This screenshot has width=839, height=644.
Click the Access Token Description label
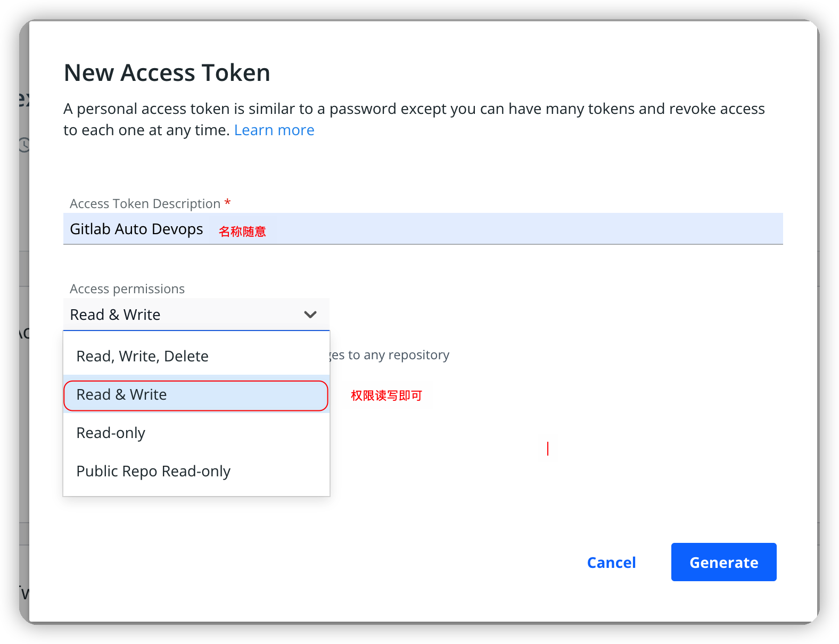tap(145, 204)
